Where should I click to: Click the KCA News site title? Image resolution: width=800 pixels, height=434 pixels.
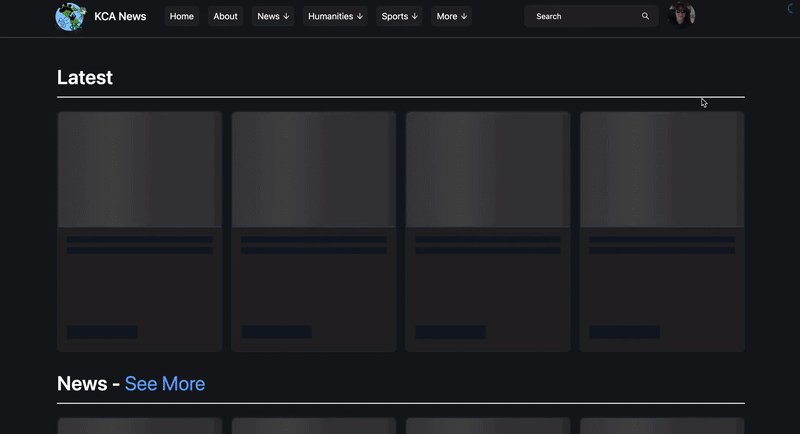pyautogui.click(x=120, y=16)
